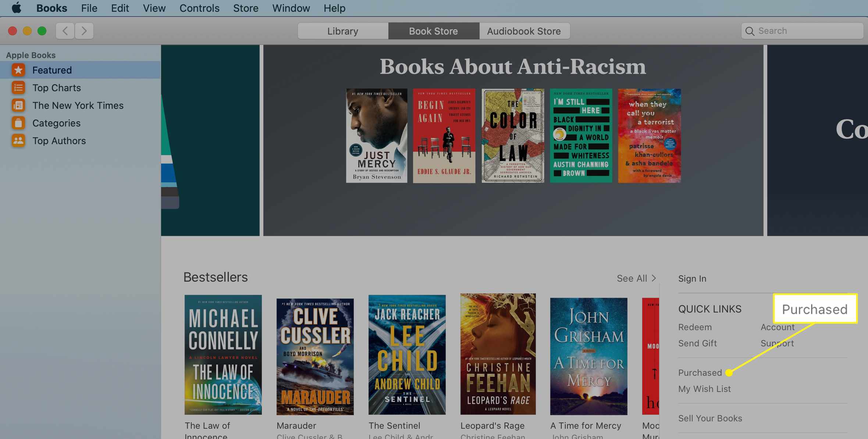Screen dimensions: 868x439
Task: Open the Just Mercy book cover
Action: point(377,136)
